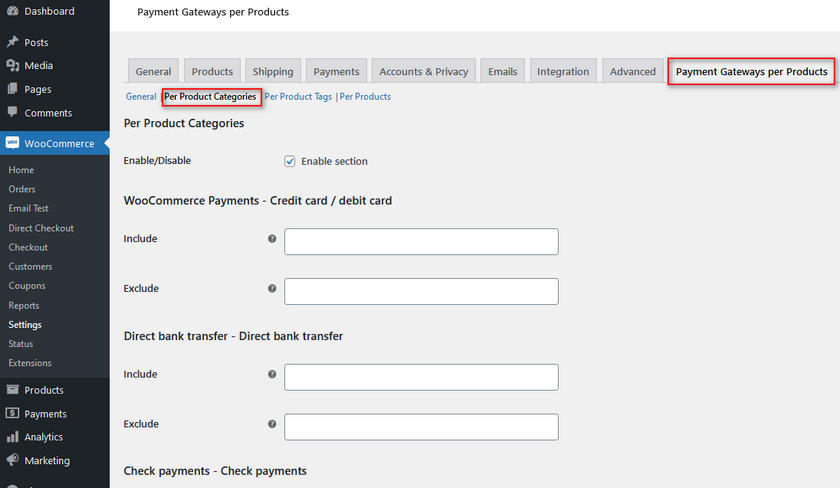Click the WooCommerce logo icon
Screen dimensions: 840x488
click(12, 143)
